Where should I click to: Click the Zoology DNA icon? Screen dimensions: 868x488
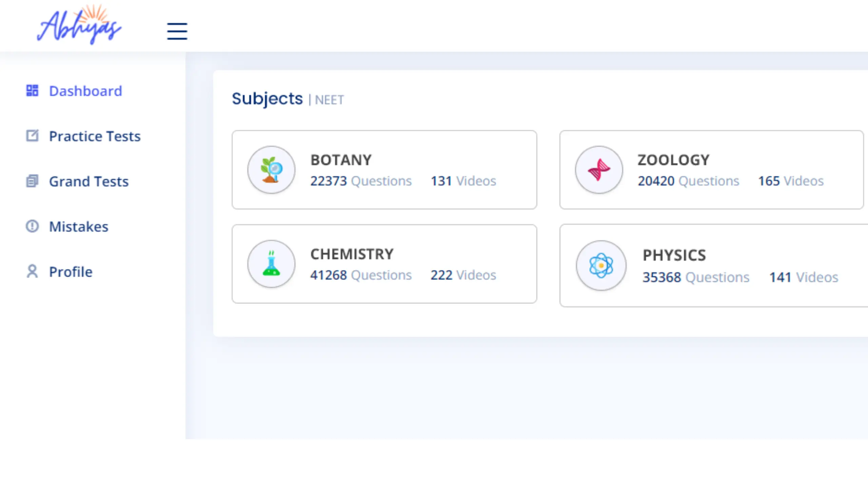point(599,170)
